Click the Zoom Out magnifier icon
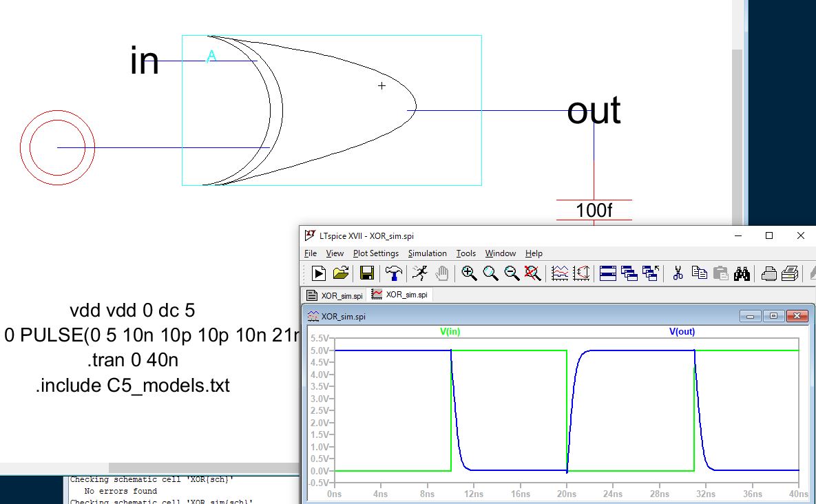The width and height of the screenshot is (816, 504). click(512, 273)
